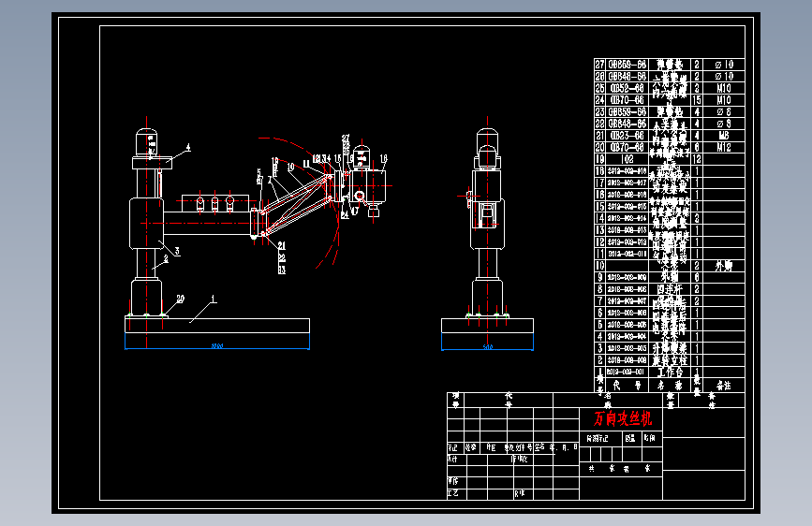
Task: Click the "代号" header of parts list
Action: [x=627, y=386]
